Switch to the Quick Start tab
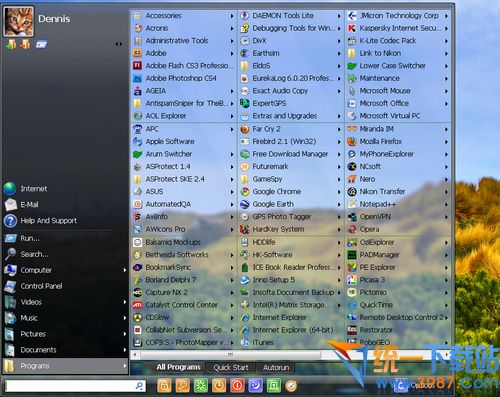 coord(231,367)
